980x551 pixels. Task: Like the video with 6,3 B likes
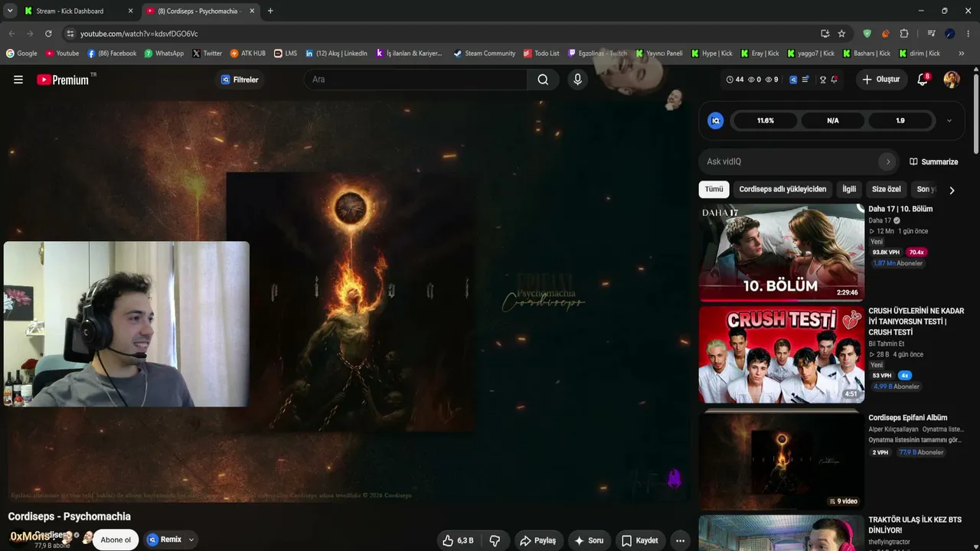[x=457, y=540]
